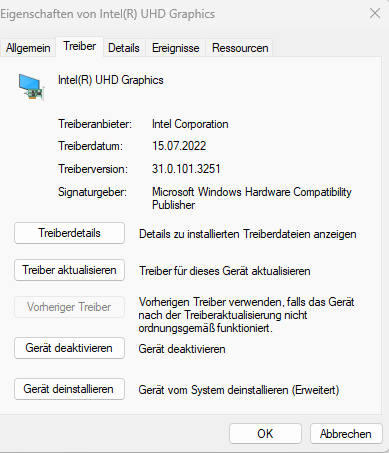Open the Details tab

coord(124,48)
